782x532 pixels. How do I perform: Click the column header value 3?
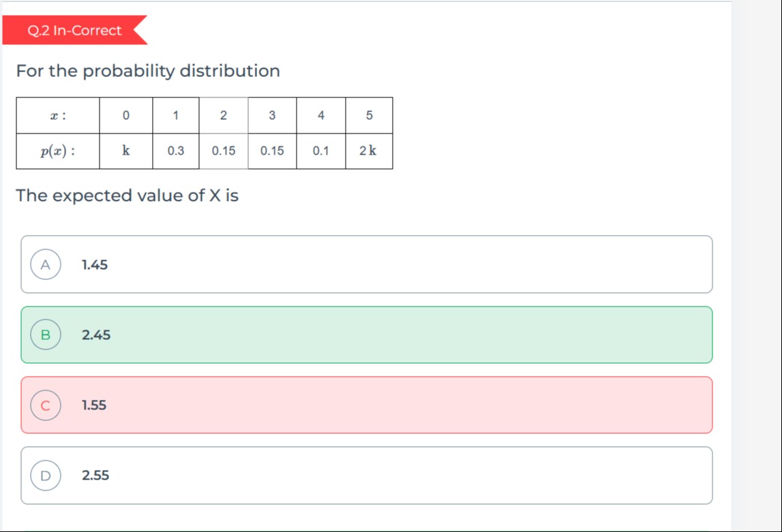[272, 116]
